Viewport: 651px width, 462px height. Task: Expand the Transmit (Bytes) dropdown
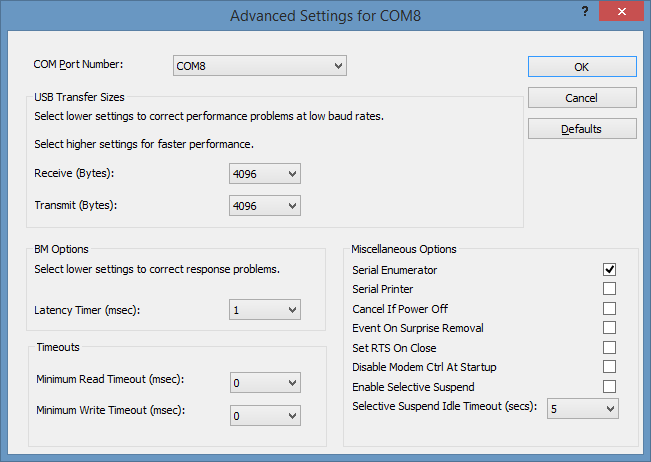tap(264, 205)
